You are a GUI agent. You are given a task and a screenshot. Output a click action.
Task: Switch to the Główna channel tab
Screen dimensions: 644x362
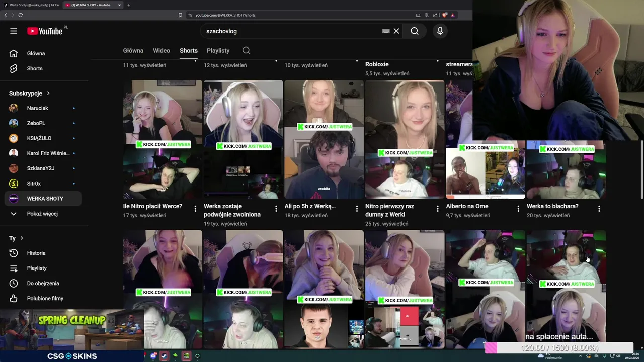click(133, 50)
